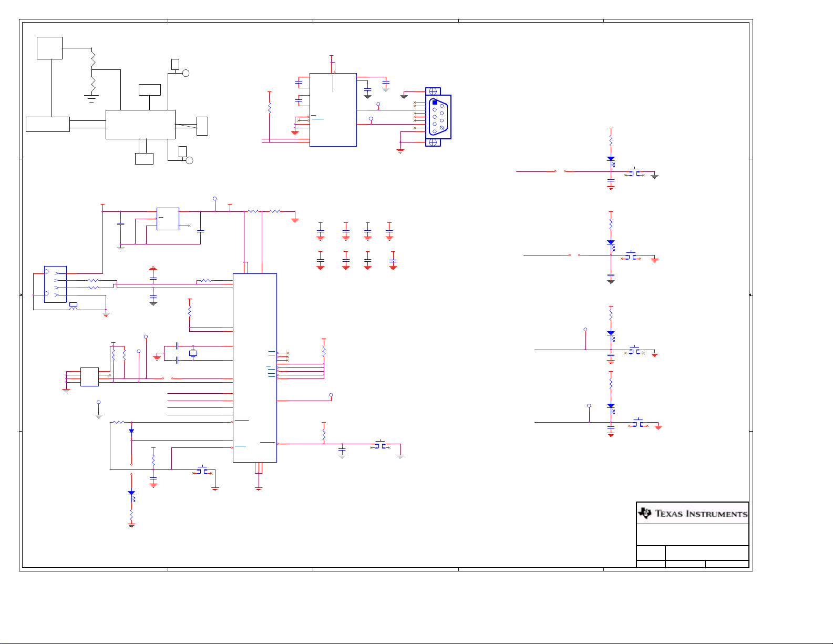Click the empty title field below TI logo
This screenshot has width=833, height=644.
pyautogui.click(x=693, y=535)
